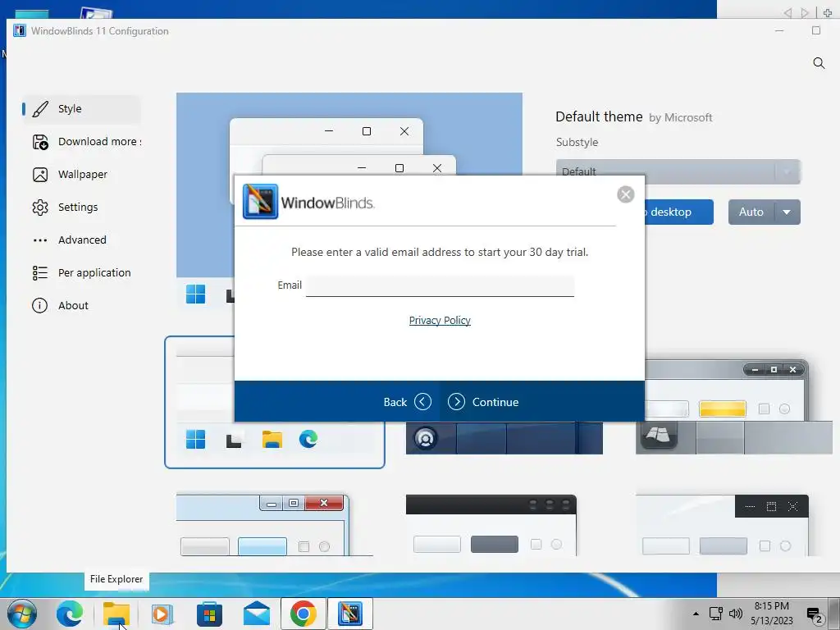Click the network tray icon
Screen dimensions: 840x630
coord(715,614)
